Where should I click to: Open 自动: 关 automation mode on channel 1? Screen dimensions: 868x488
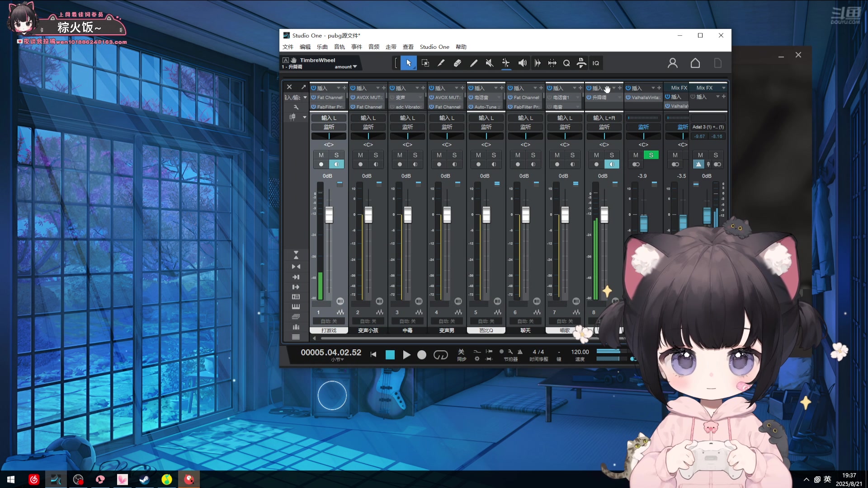click(329, 321)
